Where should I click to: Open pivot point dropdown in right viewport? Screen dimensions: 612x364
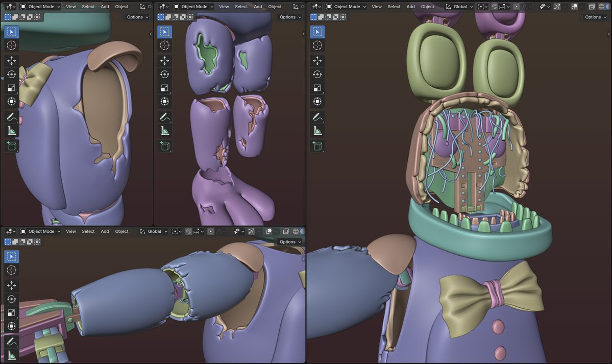point(483,7)
